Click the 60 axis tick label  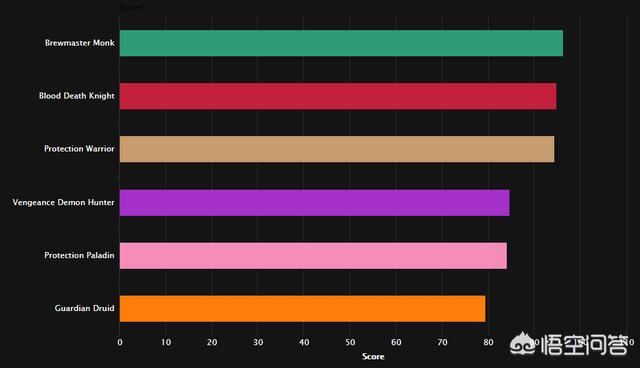click(396, 342)
